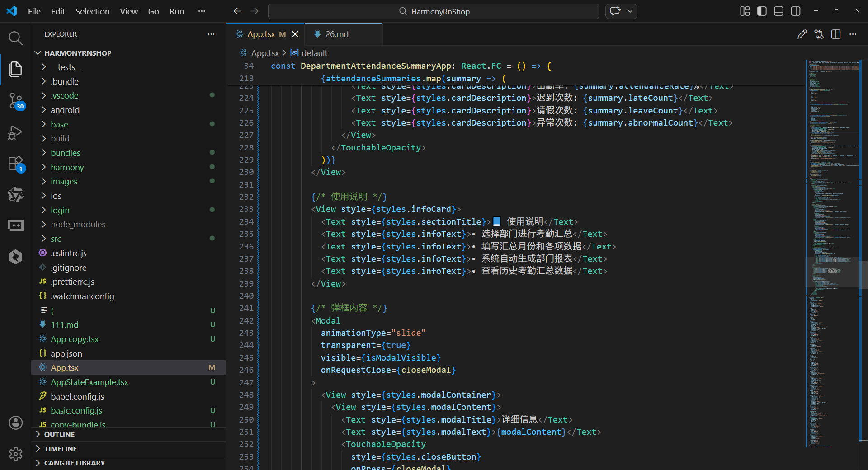Open changes compare icon in editor toolbar

[x=819, y=34]
